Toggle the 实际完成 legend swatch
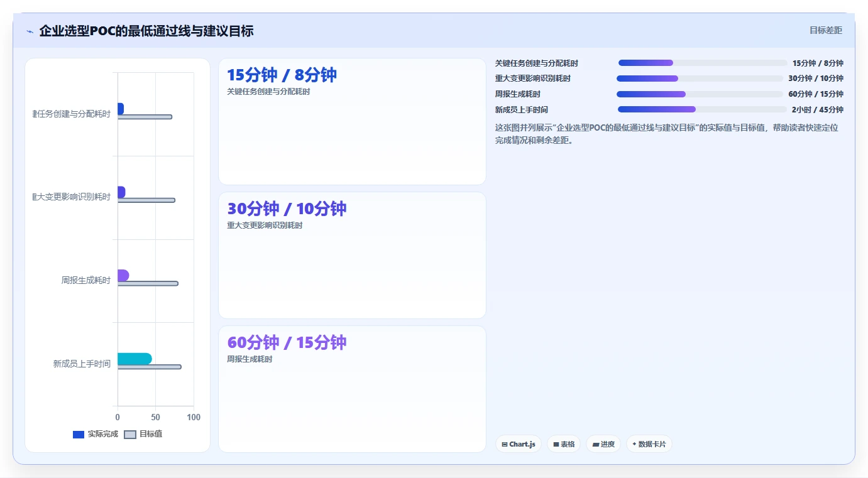This screenshot has height=478, width=868. click(x=79, y=435)
